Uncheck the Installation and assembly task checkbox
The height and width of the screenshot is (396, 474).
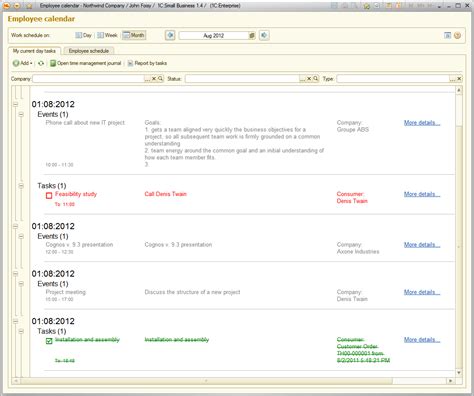pos(49,341)
